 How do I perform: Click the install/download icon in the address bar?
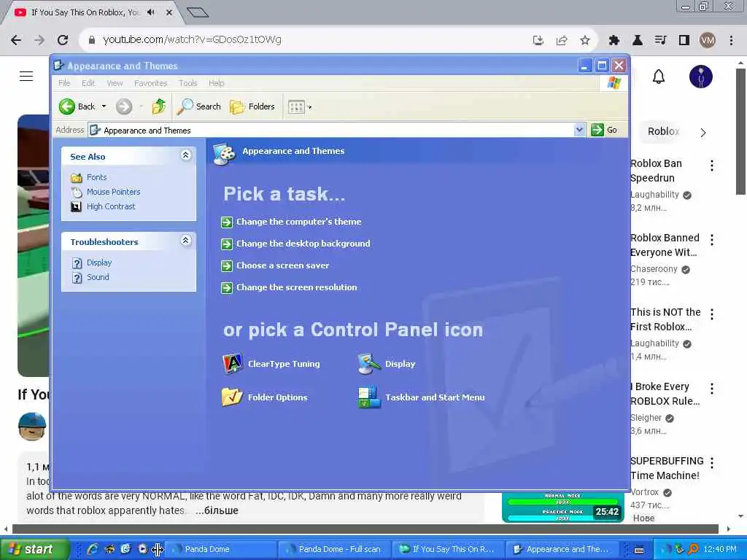[x=538, y=41]
